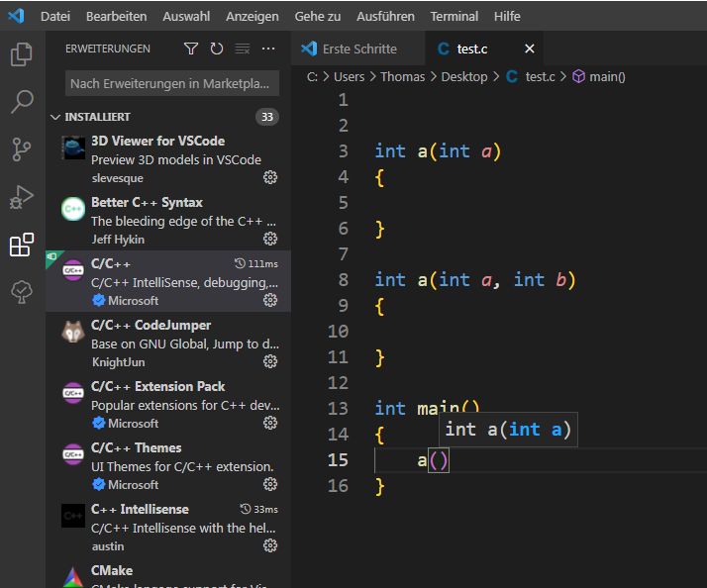Screen dimensions: 707x588
Task: Click the VS Code logo in title bar
Action: 16,16
